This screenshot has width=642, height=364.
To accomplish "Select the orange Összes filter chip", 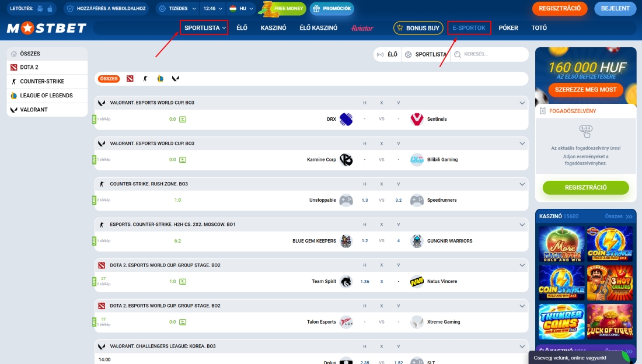I will click(109, 79).
